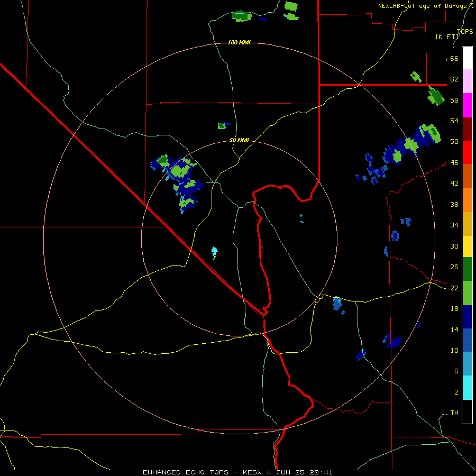Select the navy 22 kft legend swatch
This screenshot has width=476, height=476.
(x=467, y=317)
